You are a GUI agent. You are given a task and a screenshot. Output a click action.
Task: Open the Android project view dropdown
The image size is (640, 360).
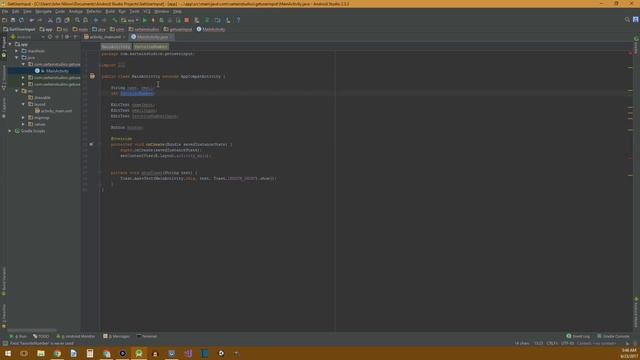tap(28, 37)
